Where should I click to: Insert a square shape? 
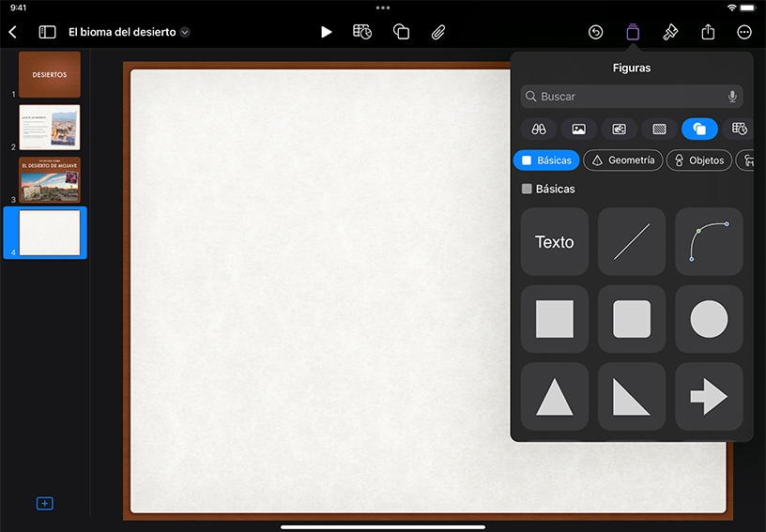[555, 319]
